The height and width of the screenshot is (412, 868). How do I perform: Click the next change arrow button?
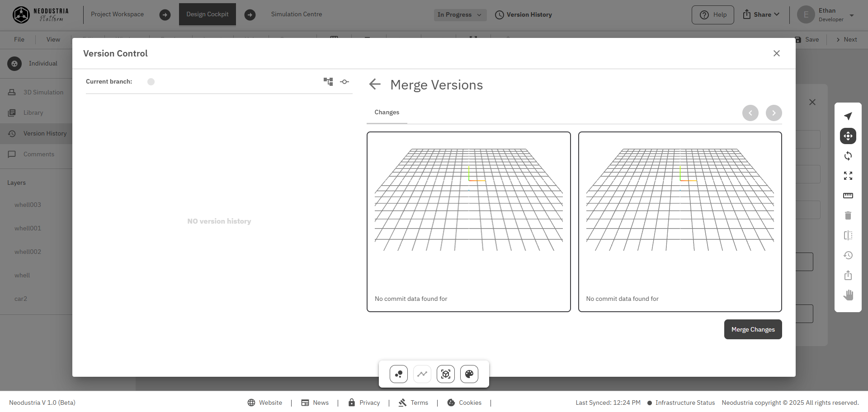click(774, 113)
